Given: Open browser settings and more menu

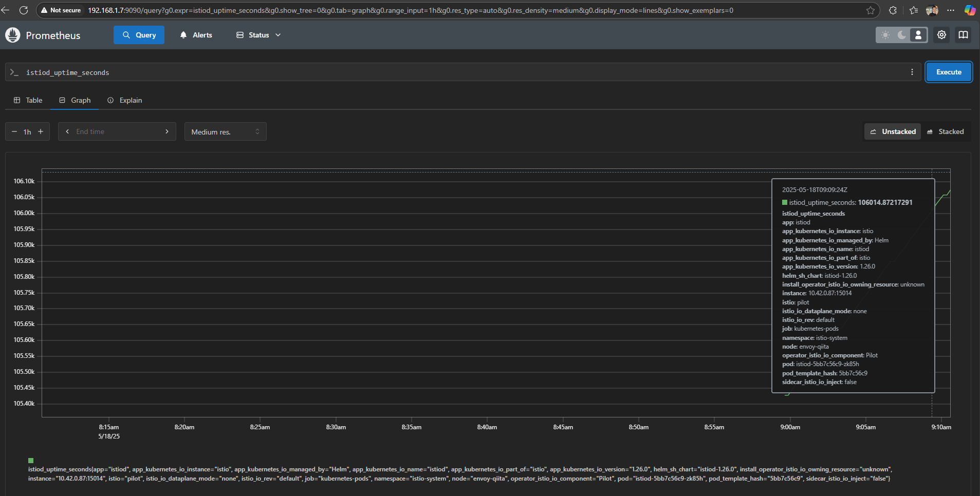Looking at the screenshot, I should [951, 10].
